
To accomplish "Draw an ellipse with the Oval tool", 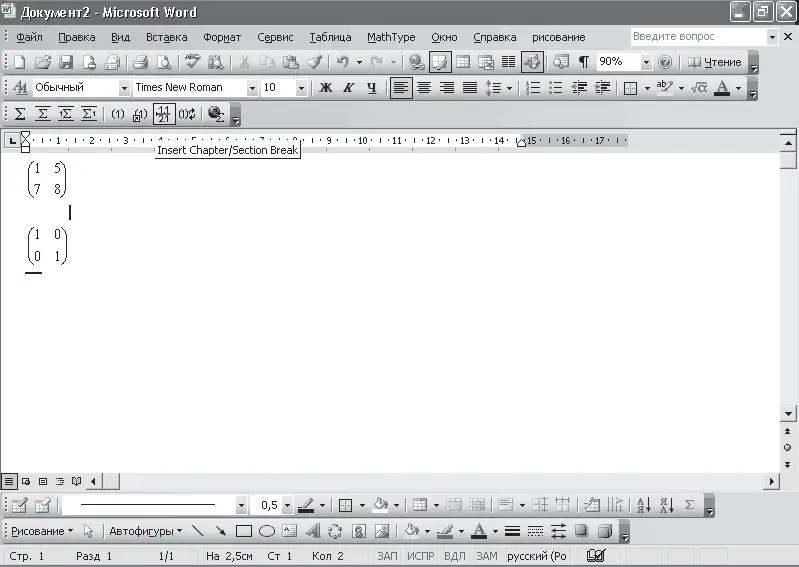I will click(x=267, y=531).
